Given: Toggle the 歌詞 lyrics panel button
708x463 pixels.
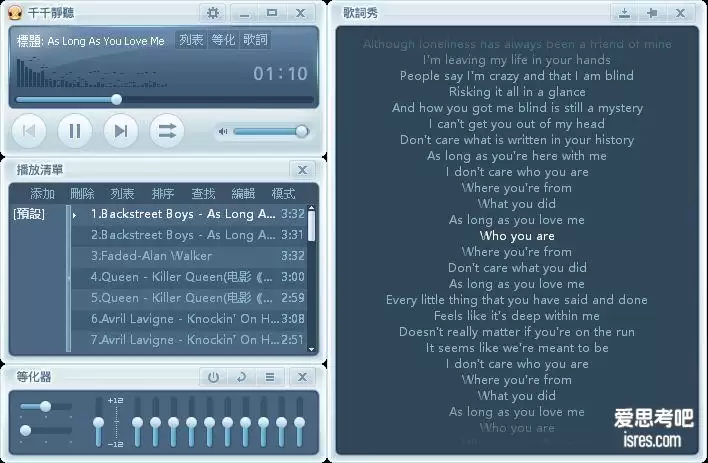Looking at the screenshot, I should (x=255, y=40).
